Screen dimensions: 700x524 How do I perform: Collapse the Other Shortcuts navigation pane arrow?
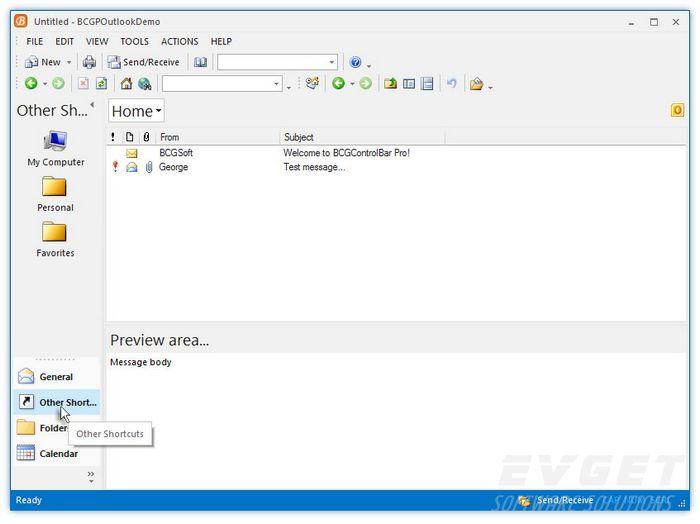tap(92, 105)
